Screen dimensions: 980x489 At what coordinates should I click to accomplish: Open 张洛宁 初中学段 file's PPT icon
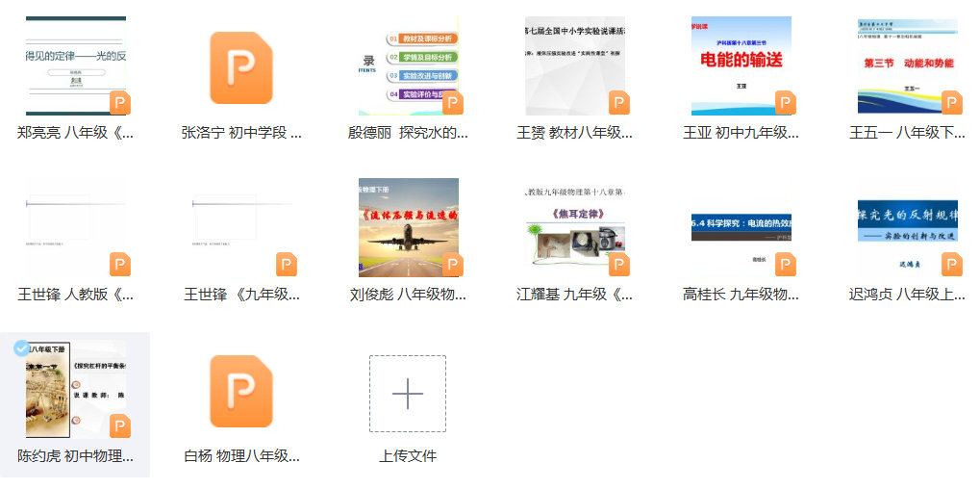pos(241,67)
